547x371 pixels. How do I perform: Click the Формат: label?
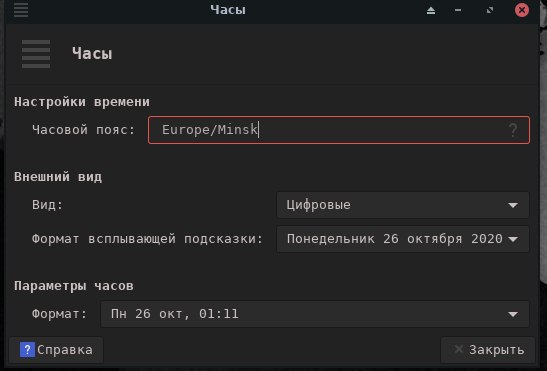[x=59, y=314]
